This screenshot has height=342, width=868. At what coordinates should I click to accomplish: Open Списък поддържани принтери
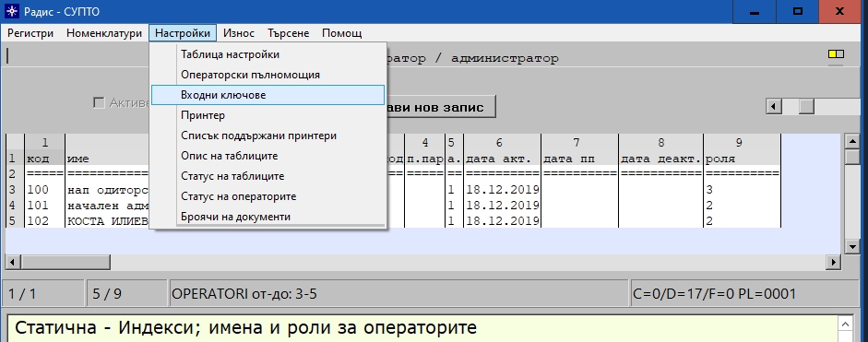click(268, 136)
